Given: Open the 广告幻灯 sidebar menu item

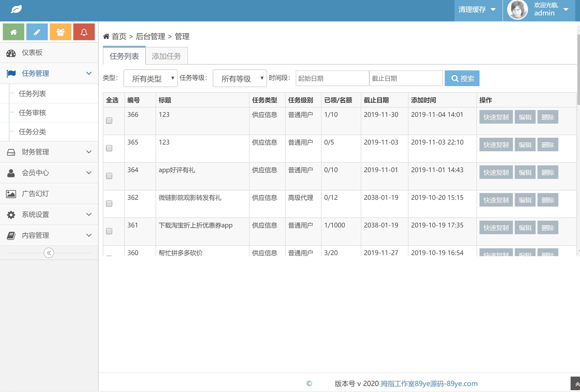Looking at the screenshot, I should (x=49, y=194).
